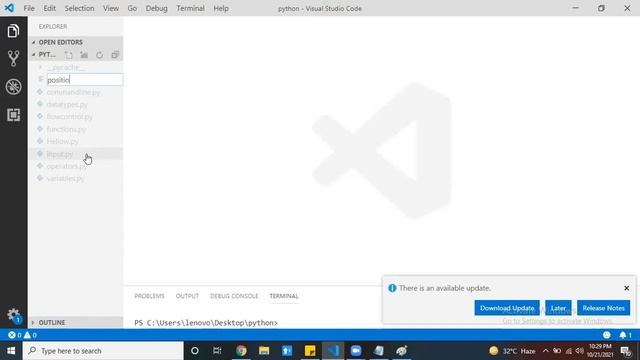Switch to the Debug Console tab
This screenshot has height=360, width=640.
[x=234, y=296]
